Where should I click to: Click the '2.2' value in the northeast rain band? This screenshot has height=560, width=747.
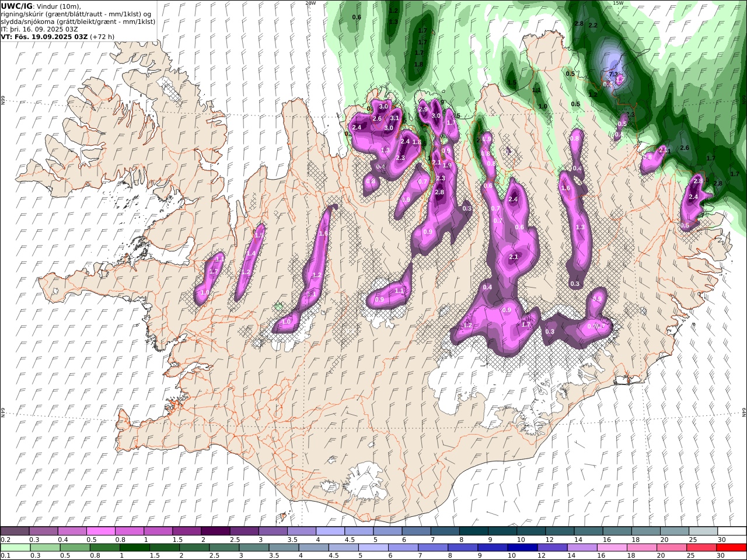(x=593, y=26)
